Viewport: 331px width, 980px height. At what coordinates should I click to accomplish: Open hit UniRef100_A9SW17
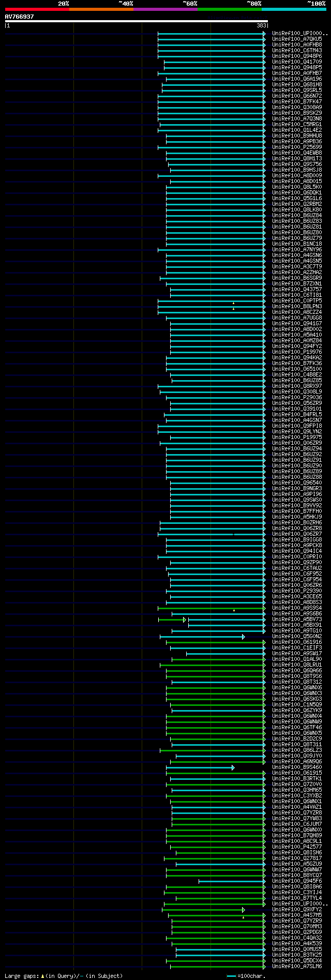tap(297, 654)
